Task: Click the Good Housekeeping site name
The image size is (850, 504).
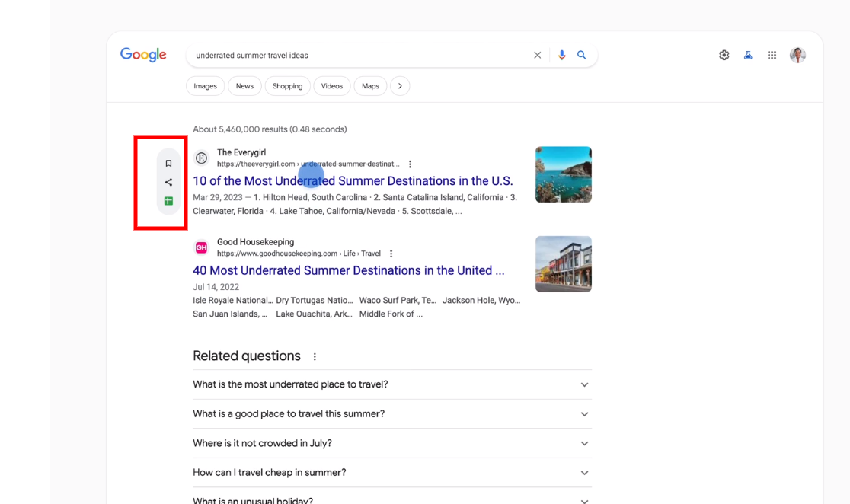Action: point(255,242)
